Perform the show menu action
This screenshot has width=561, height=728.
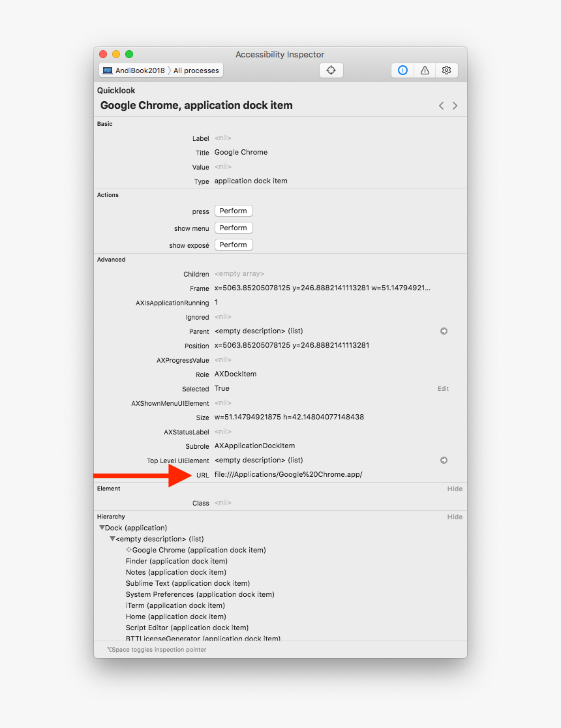tap(234, 228)
